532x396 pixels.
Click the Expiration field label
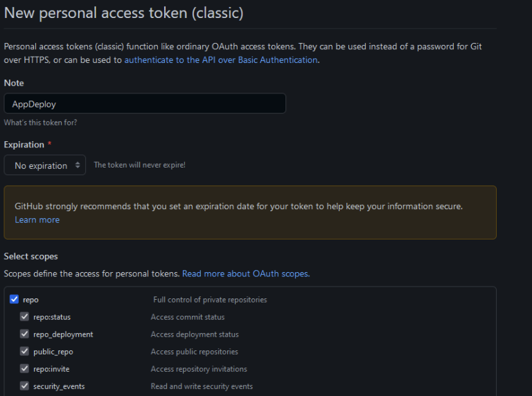(x=24, y=145)
